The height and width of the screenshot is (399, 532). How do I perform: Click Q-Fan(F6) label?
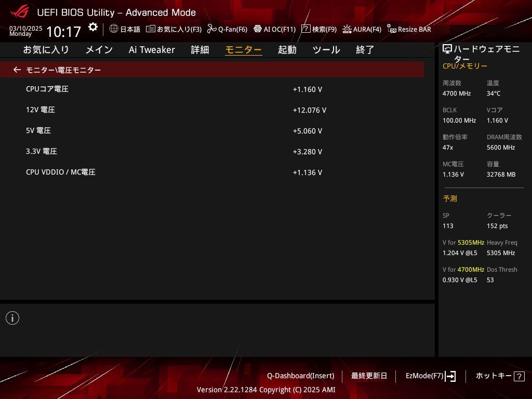coord(233,29)
